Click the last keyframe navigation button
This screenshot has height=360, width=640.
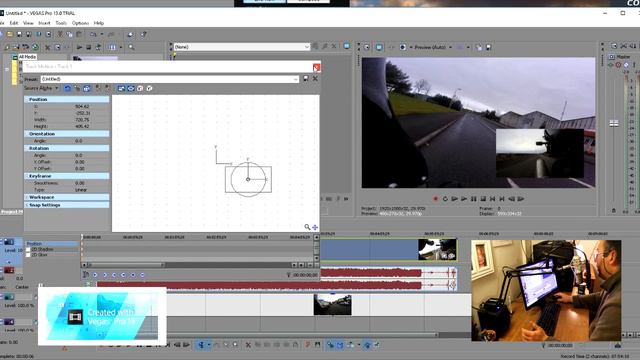[142, 275]
